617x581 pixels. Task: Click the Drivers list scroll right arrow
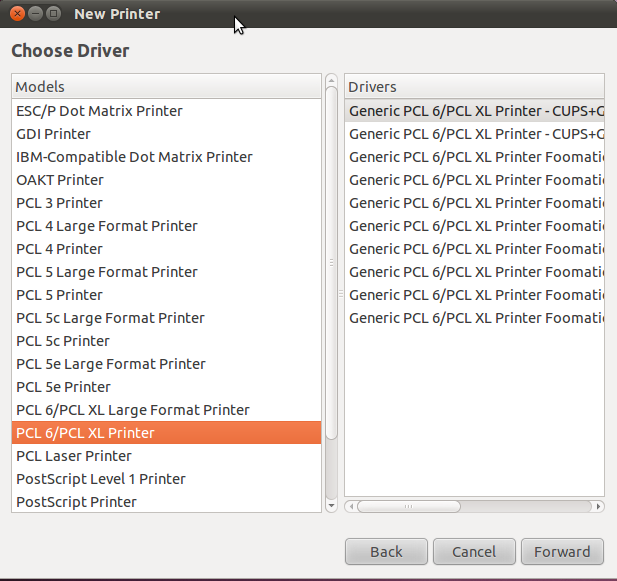click(599, 507)
